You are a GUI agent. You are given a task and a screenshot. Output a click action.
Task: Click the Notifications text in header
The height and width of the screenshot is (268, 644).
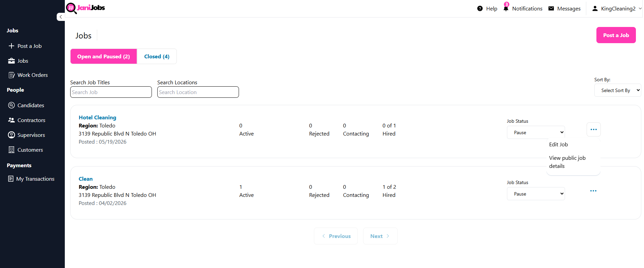pos(527,8)
